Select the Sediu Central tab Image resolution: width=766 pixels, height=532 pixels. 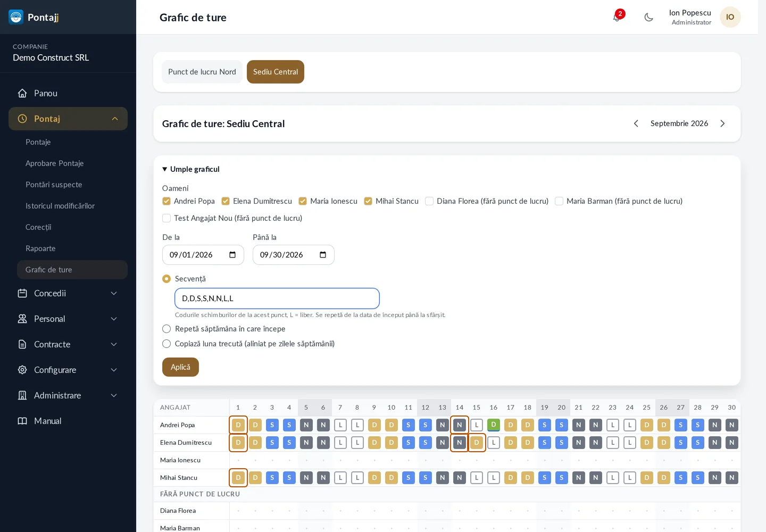[x=276, y=72]
